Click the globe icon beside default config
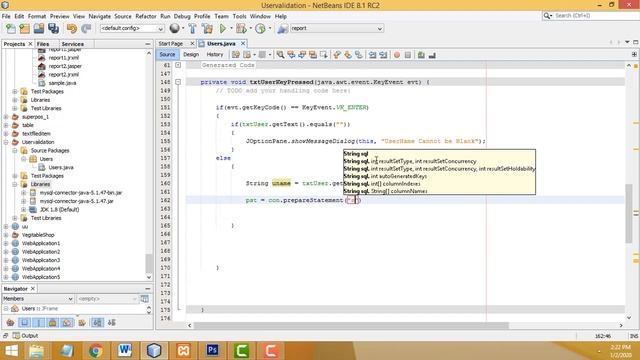 click(175, 28)
